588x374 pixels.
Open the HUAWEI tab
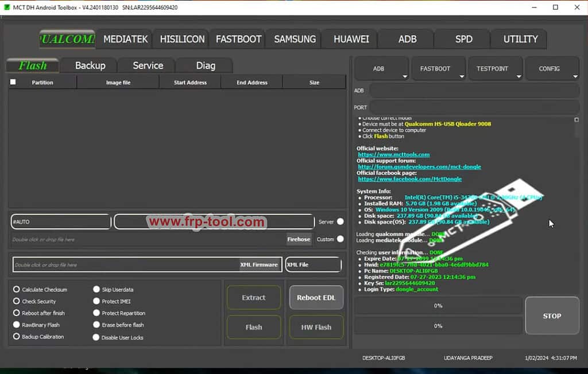pyautogui.click(x=351, y=40)
